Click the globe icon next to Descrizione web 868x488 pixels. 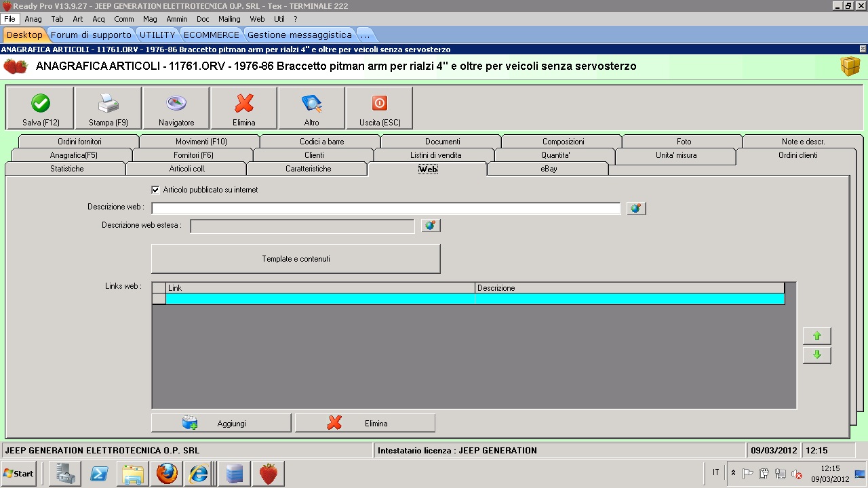[x=636, y=208]
